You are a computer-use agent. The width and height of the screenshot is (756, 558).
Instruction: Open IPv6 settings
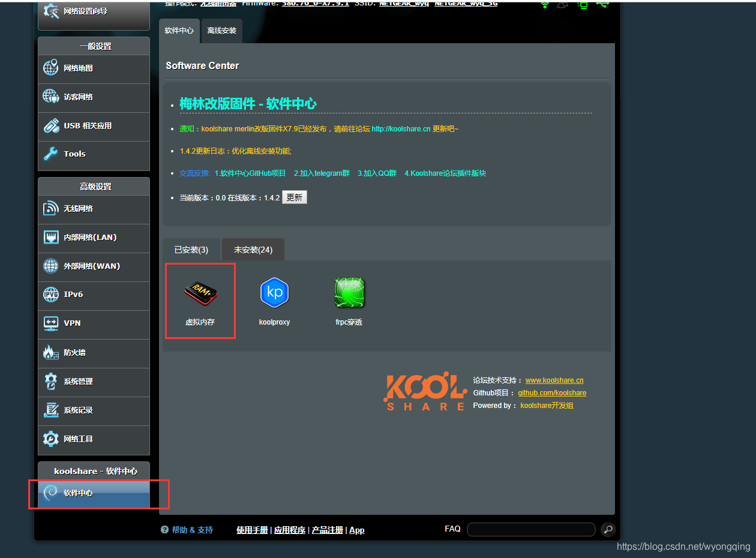(x=94, y=295)
